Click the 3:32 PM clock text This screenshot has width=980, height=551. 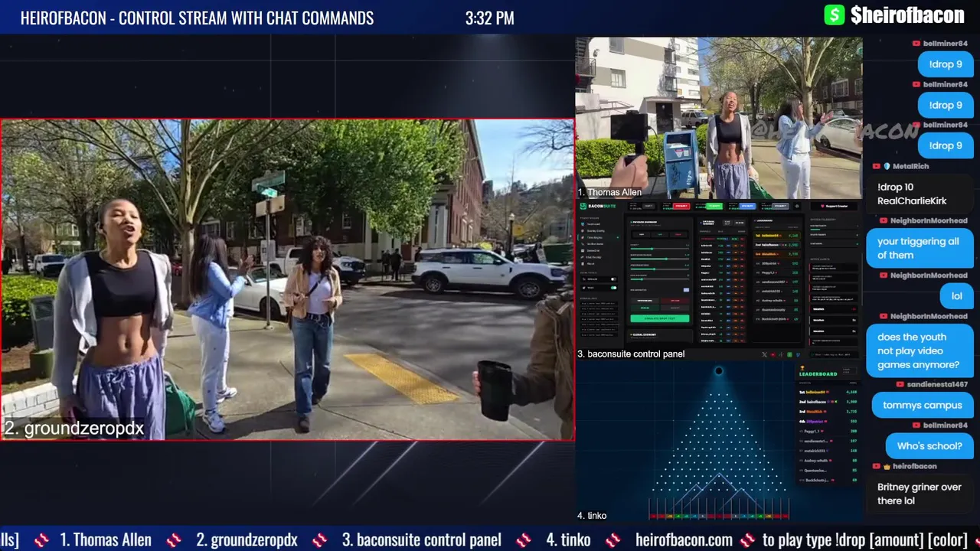[x=490, y=18]
